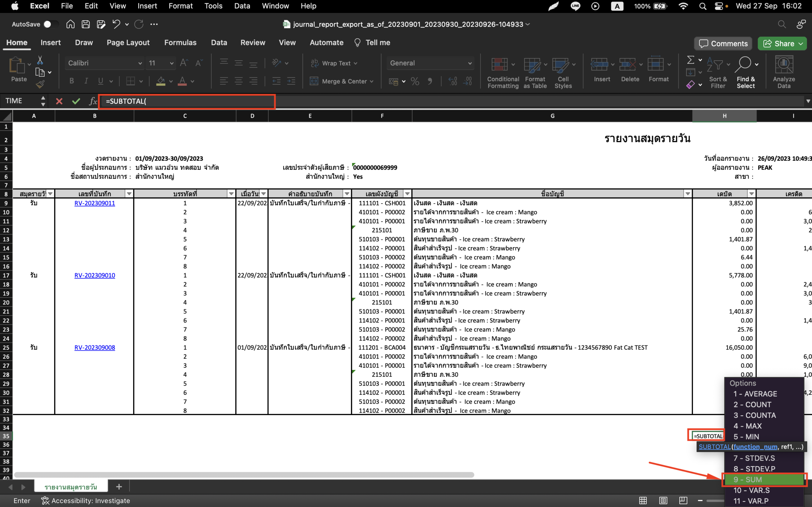Viewport: 812px width, 507px height.
Task: Click the Cut scissors icon
Action: (40, 60)
